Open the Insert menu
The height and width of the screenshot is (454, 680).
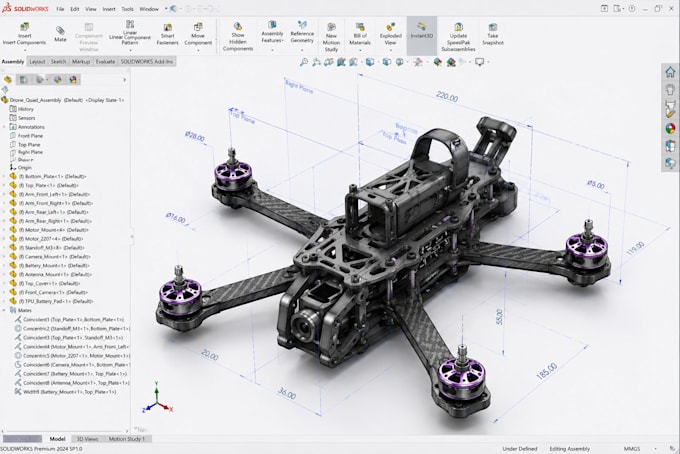pos(109,9)
